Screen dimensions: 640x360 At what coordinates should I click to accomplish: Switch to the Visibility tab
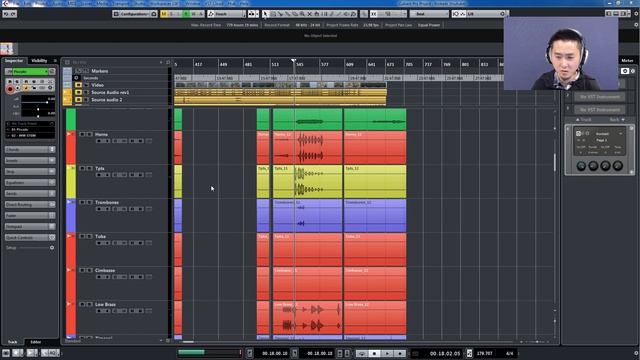39,60
